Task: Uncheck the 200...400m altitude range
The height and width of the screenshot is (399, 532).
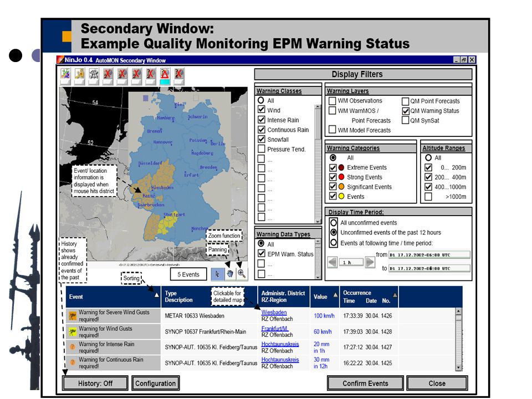Action: [x=428, y=177]
